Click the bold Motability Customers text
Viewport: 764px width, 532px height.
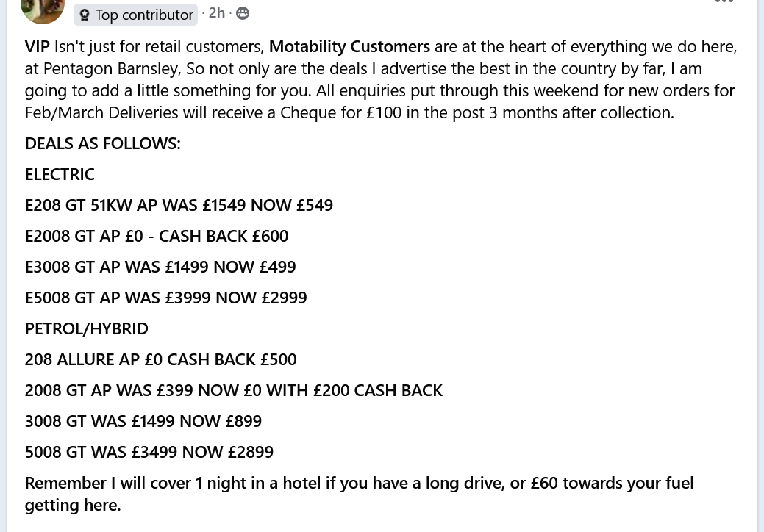pos(349,46)
